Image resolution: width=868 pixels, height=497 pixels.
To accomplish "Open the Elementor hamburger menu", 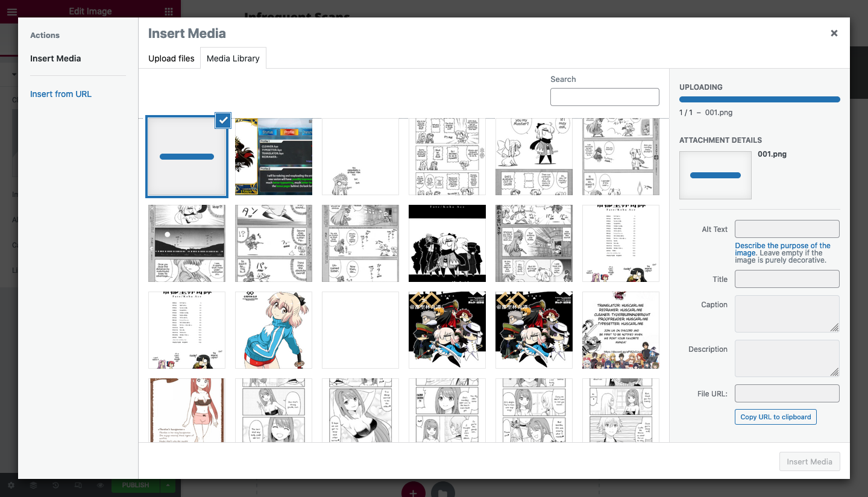I will coord(12,11).
